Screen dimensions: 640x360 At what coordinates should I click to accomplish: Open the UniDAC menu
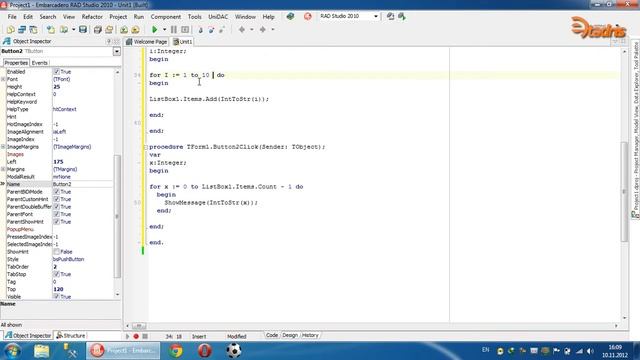pyautogui.click(x=218, y=17)
